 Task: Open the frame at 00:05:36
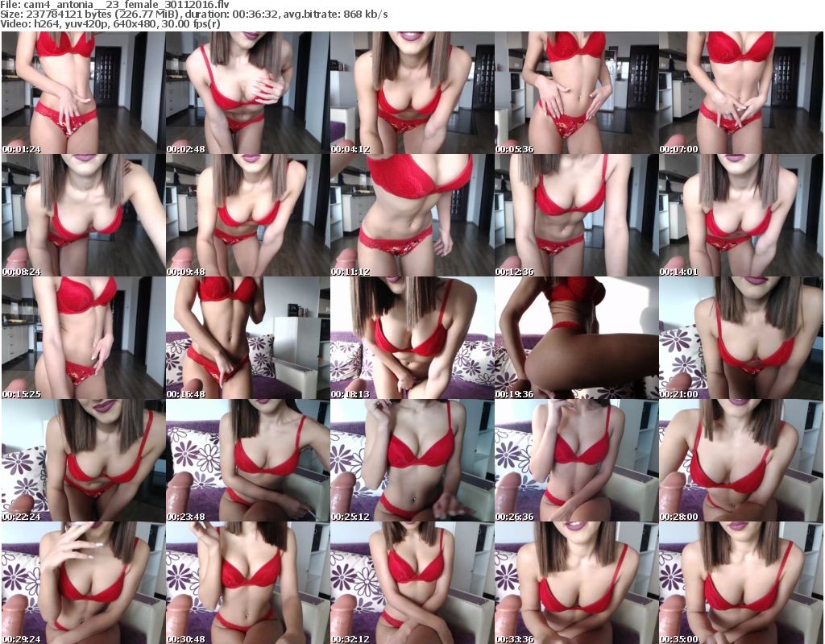(576, 93)
